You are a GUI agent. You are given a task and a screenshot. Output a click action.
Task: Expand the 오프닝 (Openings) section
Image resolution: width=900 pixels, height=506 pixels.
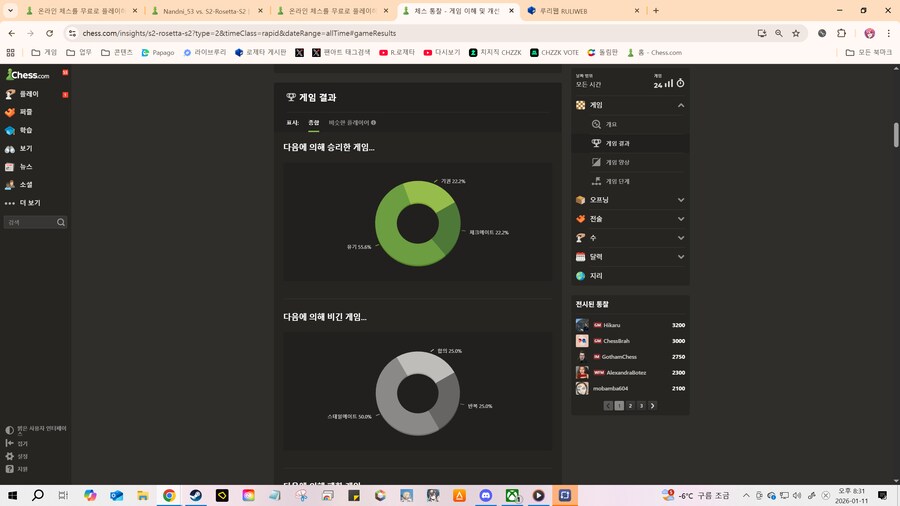(630, 200)
